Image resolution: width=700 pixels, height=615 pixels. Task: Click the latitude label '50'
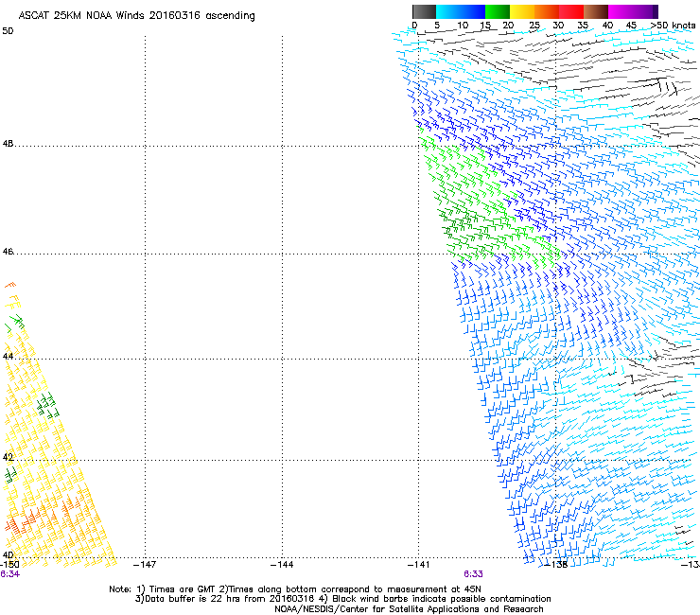[8, 31]
